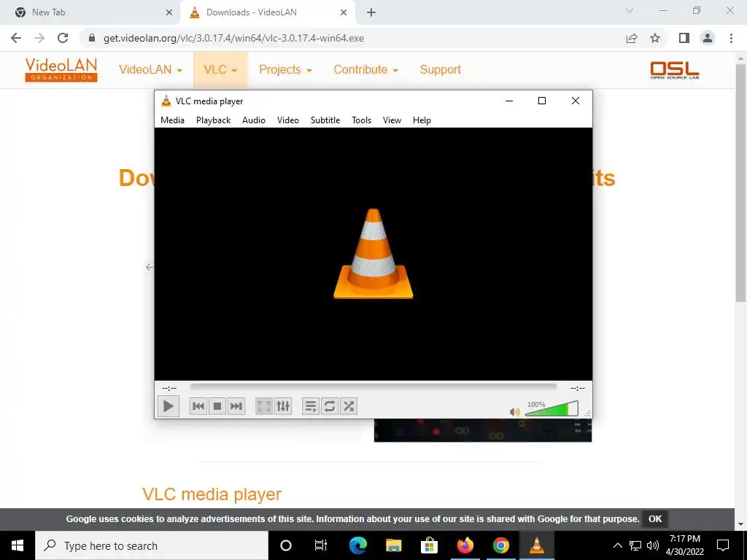Expand the Contribute dropdown on webpage

tap(366, 69)
